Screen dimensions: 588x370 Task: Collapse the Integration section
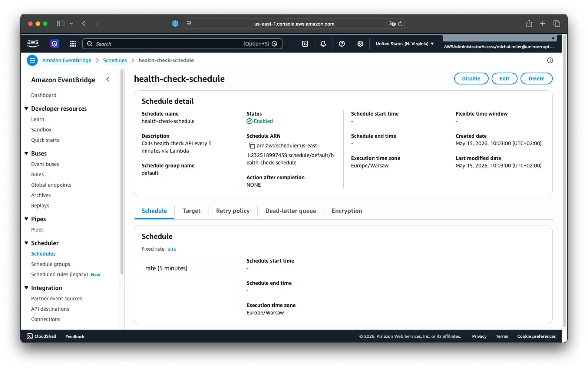click(x=26, y=288)
